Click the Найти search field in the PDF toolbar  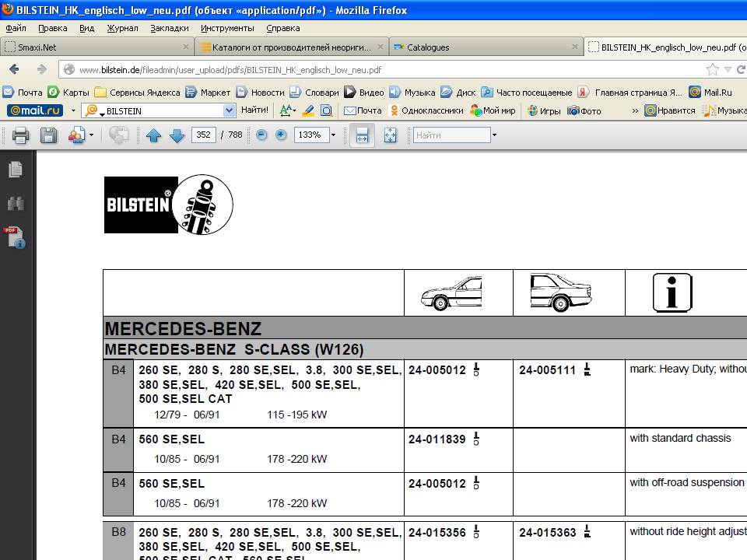(x=451, y=135)
